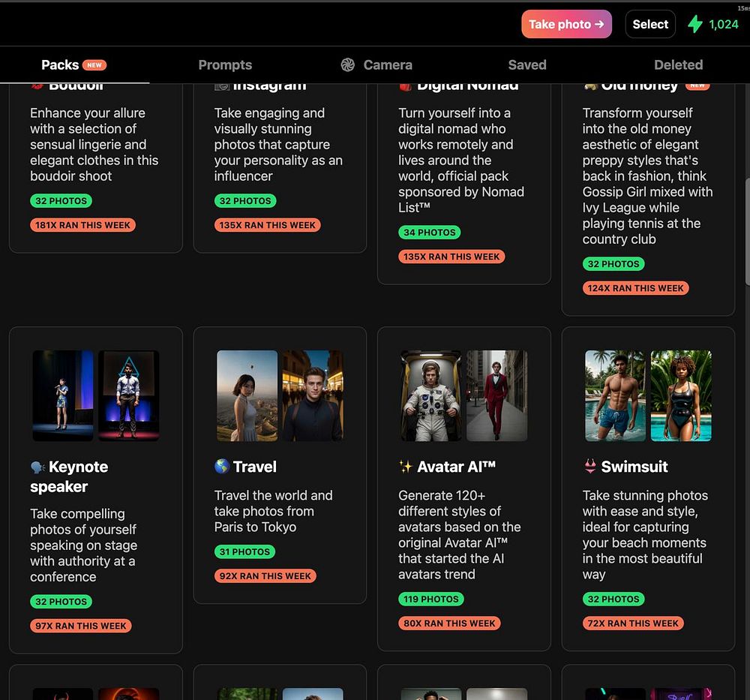
Task: Switch to the Packs tab
Action: point(74,65)
